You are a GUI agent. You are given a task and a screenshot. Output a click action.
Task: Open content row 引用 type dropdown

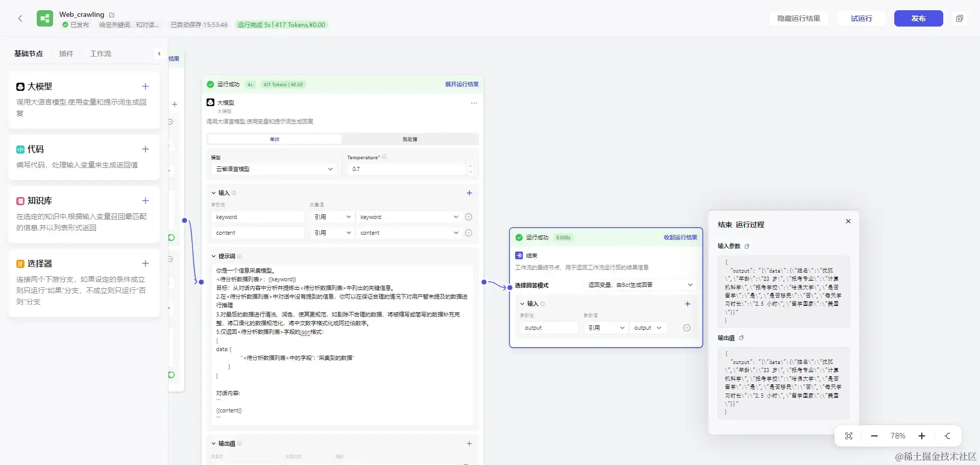(333, 233)
